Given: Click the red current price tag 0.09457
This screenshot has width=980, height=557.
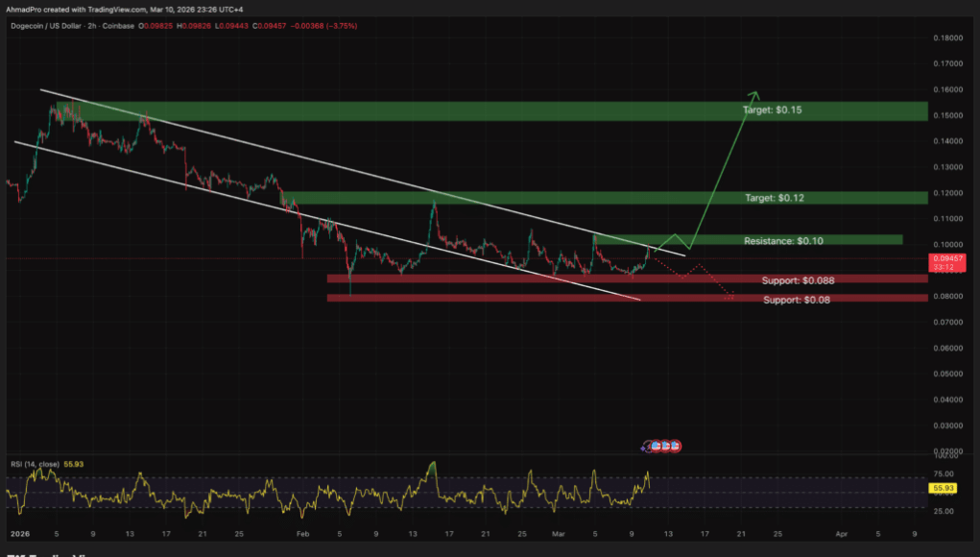Looking at the screenshot, I should click(945, 258).
